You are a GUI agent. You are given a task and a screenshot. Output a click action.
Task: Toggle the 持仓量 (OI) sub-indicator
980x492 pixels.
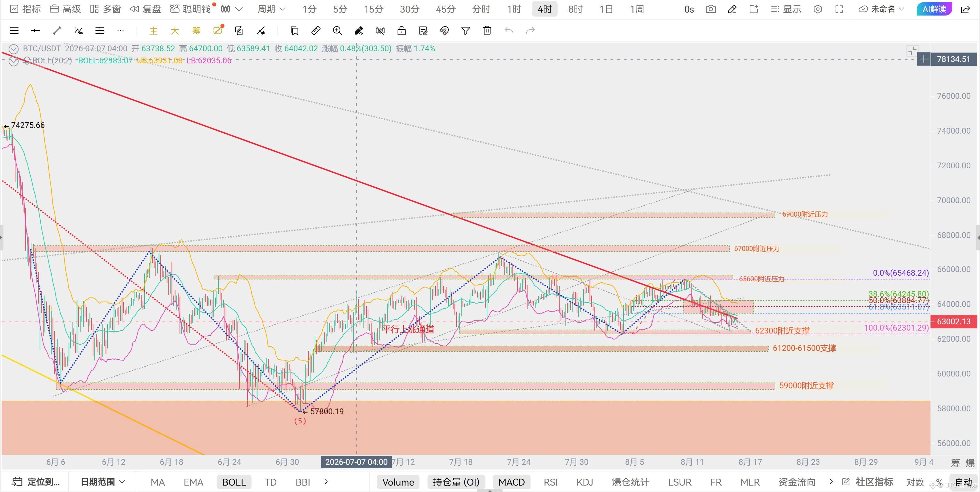[x=456, y=482]
